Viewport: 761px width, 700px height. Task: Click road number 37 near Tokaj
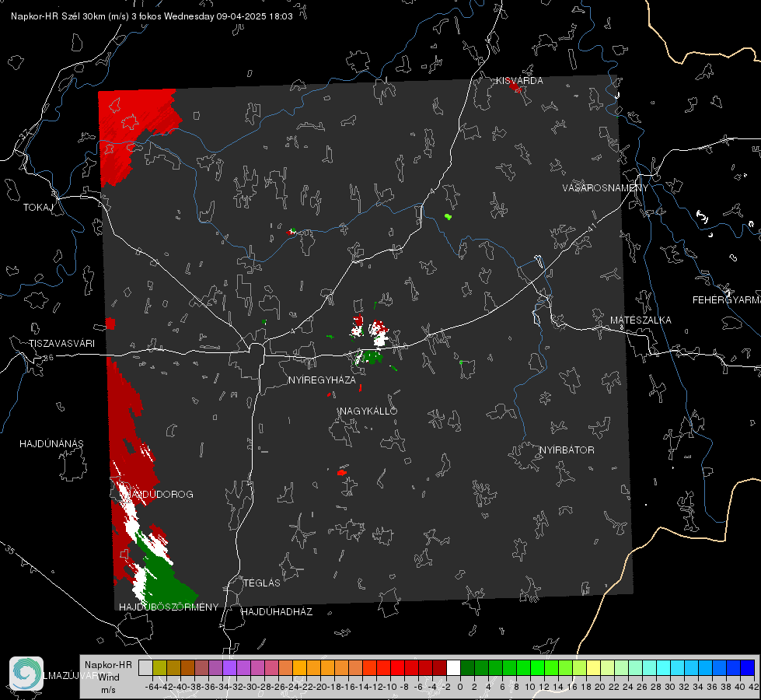point(25,134)
